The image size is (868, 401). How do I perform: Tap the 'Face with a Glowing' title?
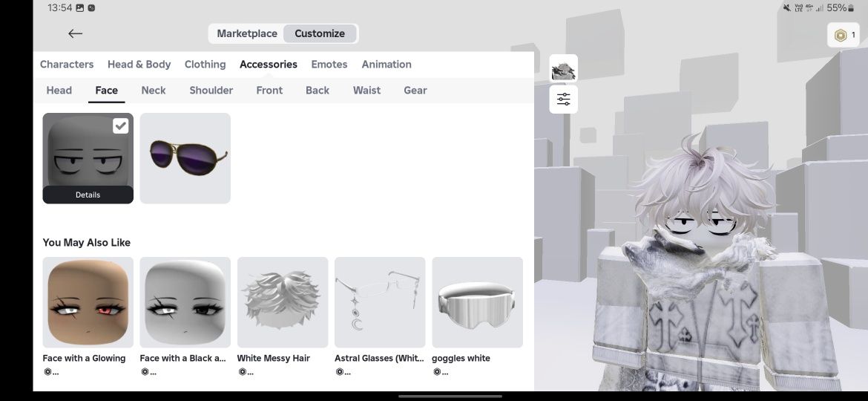(84, 359)
